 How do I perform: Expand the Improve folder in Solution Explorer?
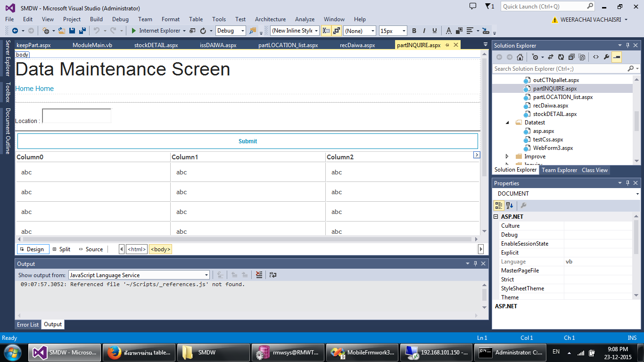pos(507,156)
